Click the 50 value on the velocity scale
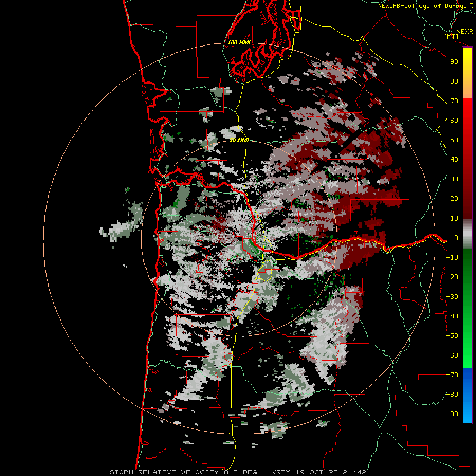 click(454, 140)
